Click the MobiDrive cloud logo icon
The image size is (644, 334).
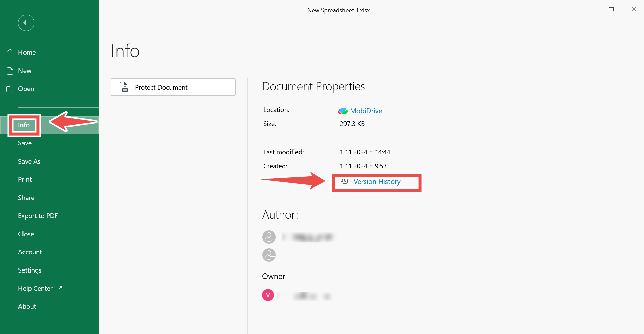[342, 111]
